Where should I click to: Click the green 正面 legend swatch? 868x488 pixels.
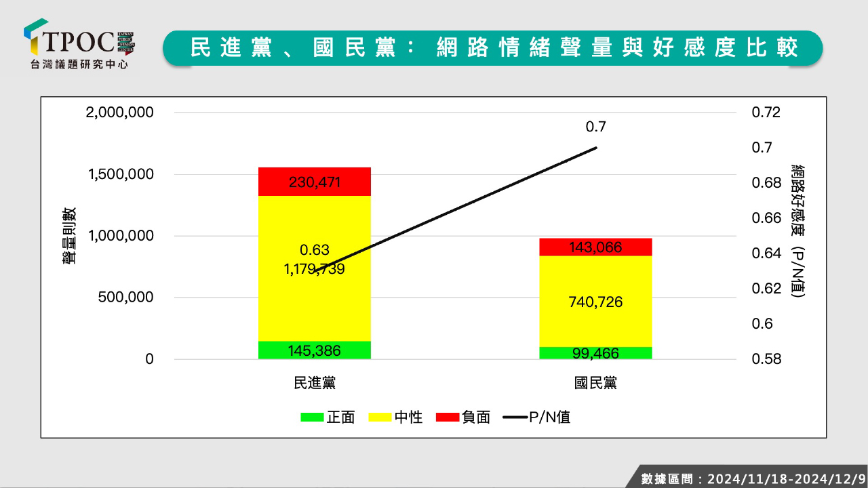click(312, 418)
